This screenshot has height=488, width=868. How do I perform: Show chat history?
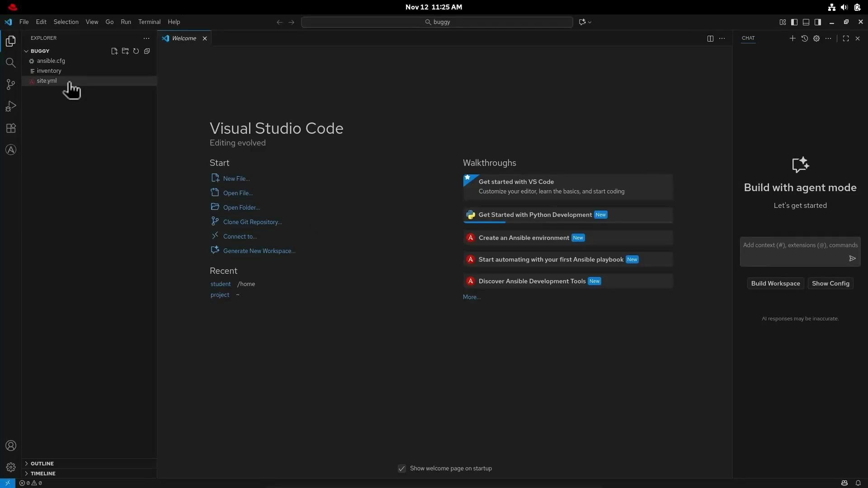pos(805,38)
